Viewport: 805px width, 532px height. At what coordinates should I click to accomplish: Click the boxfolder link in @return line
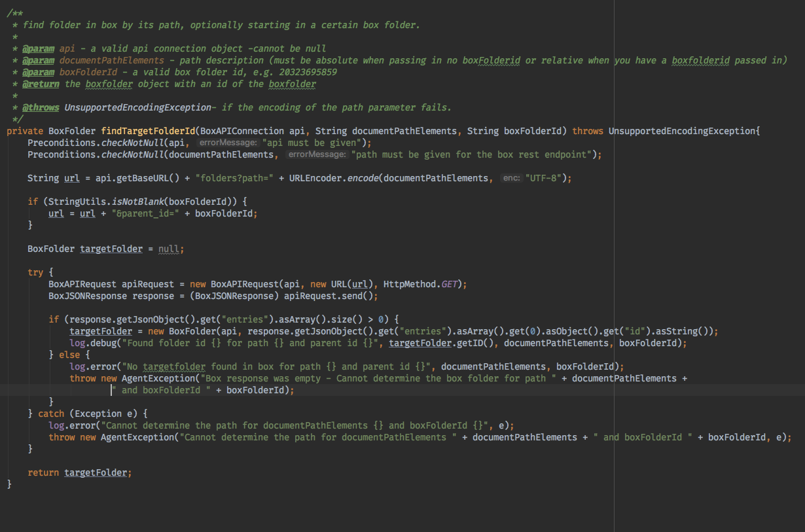coord(108,83)
